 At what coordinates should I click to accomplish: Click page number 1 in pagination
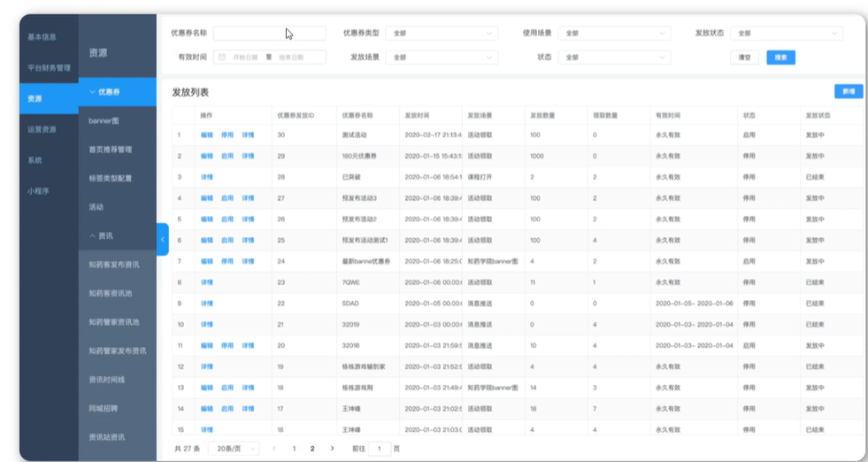(294, 449)
